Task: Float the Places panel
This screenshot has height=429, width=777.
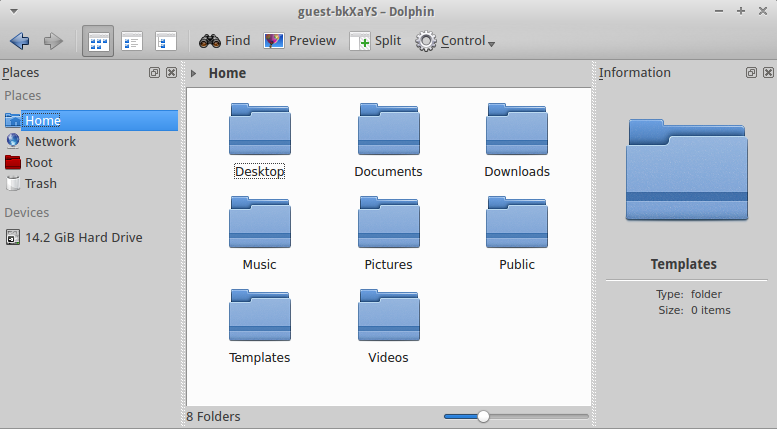Action: pos(154,73)
